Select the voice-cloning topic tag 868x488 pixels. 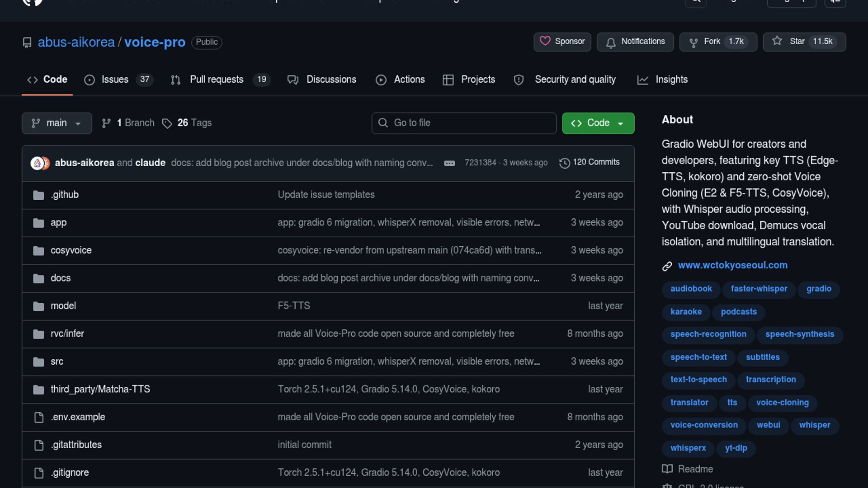point(782,403)
